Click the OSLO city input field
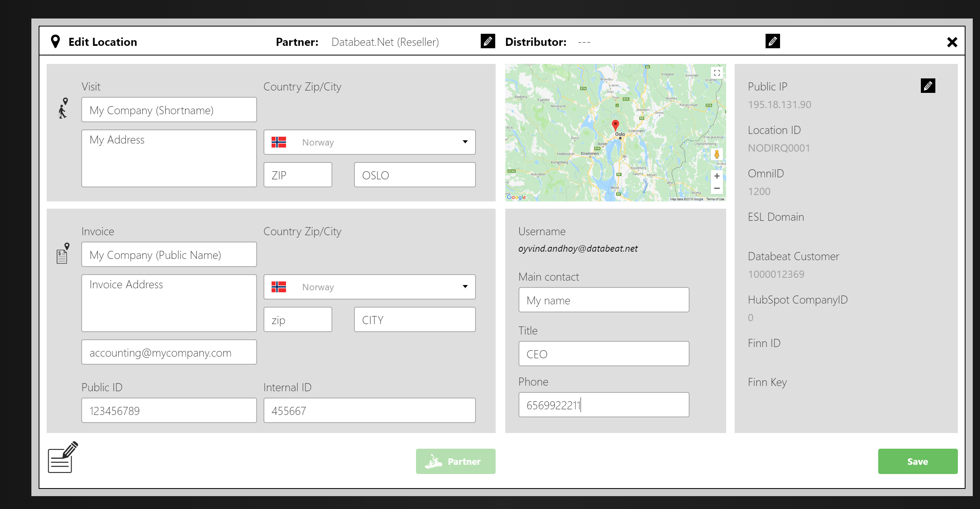The image size is (980, 509). [x=414, y=175]
